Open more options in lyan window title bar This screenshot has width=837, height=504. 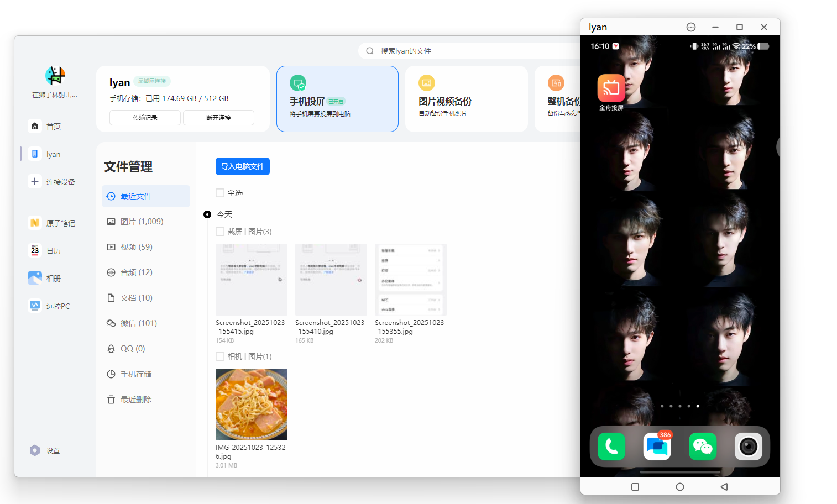point(690,27)
